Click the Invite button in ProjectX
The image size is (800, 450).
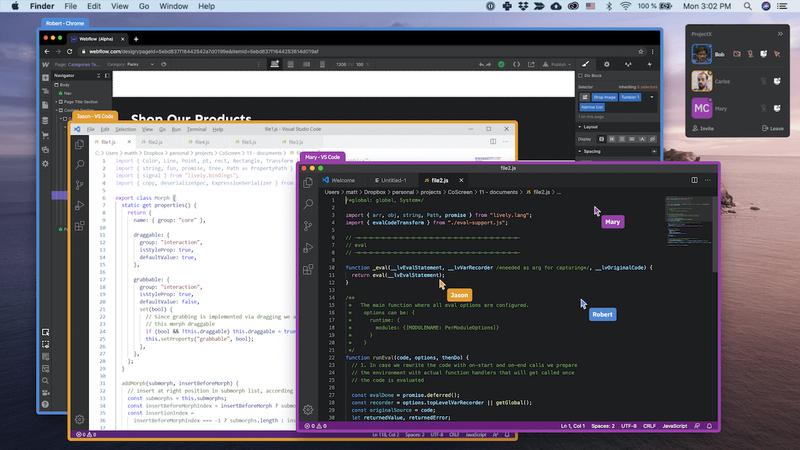click(703, 129)
